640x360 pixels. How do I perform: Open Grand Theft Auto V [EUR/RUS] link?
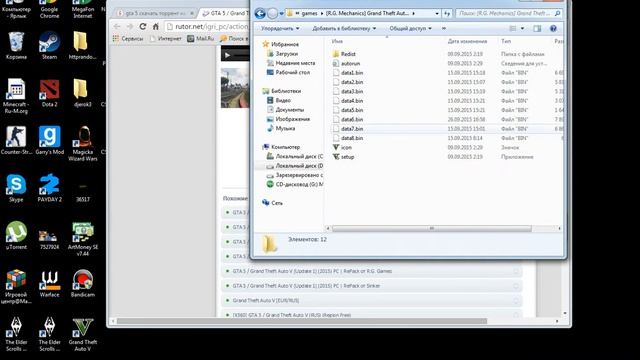[266, 300]
